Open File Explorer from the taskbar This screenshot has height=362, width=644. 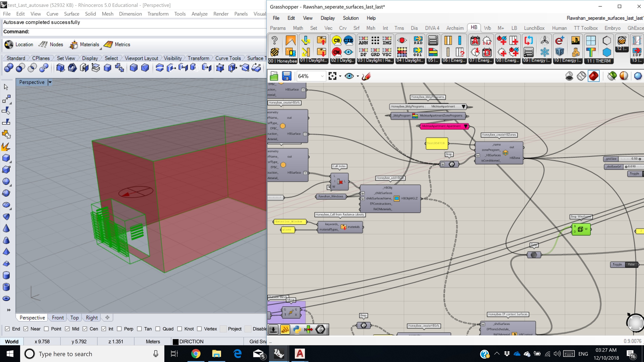pos(217,354)
